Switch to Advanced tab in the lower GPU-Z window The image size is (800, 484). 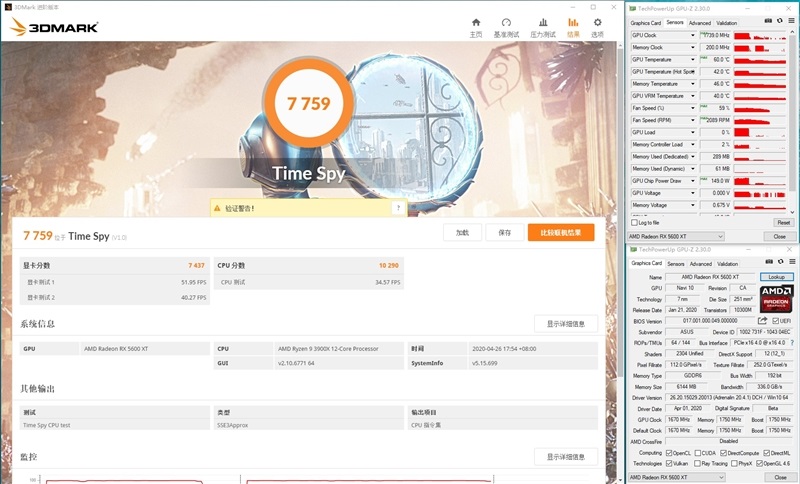tap(701, 264)
